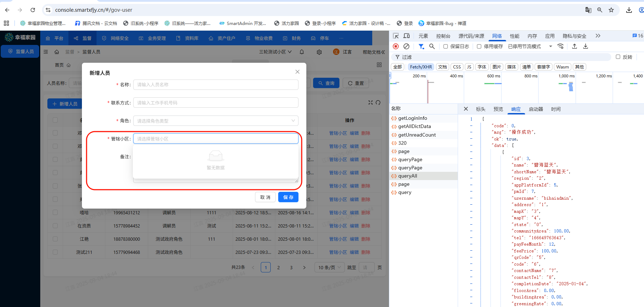This screenshot has width=644, height=307.
Task: Open the settings gear in header
Action: click(x=319, y=52)
